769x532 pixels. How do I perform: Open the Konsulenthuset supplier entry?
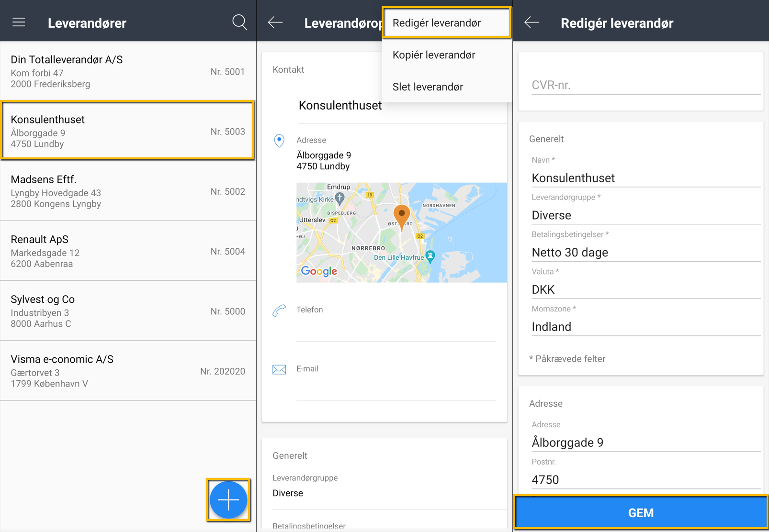pos(127,131)
